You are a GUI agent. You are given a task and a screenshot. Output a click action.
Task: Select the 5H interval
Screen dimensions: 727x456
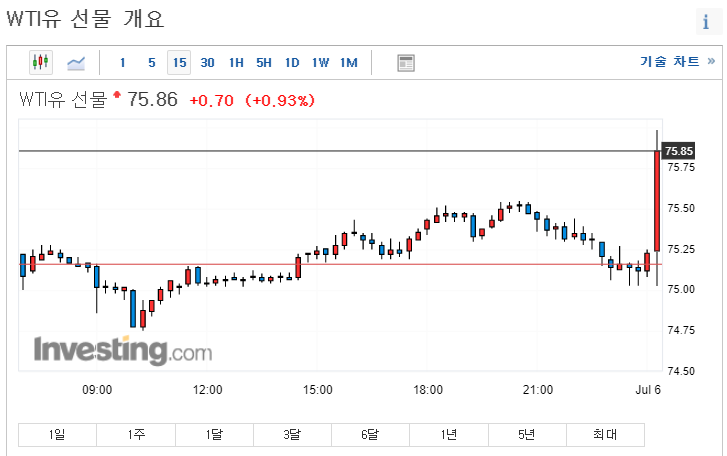264,63
